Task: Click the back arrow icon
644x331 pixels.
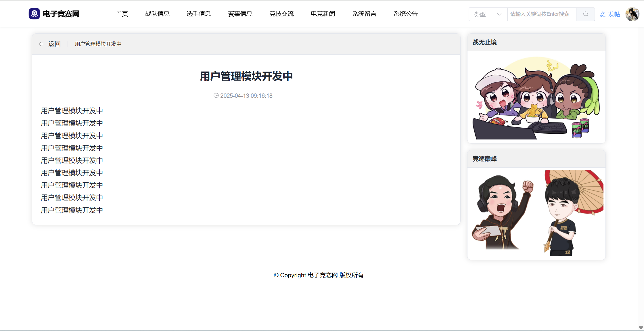Action: (41, 44)
